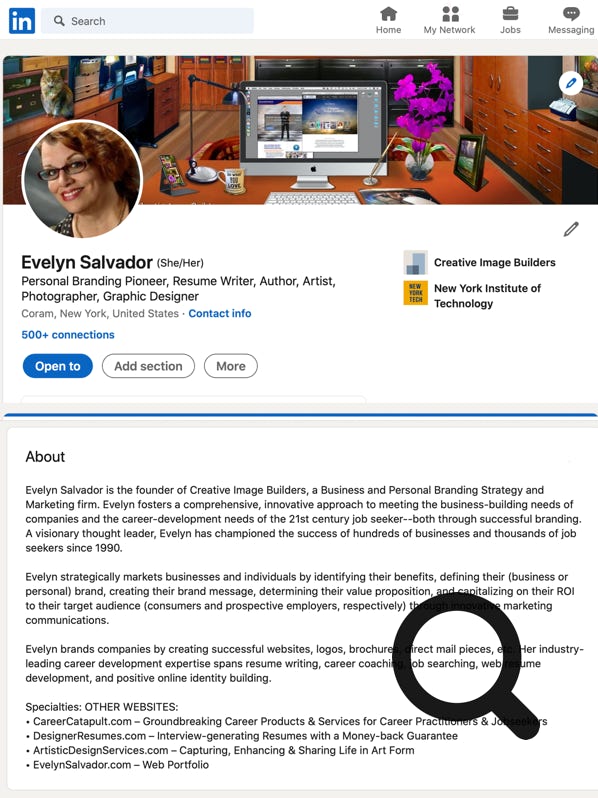598x798 pixels.
Task: Open Messaging from the top navigation
Action: coord(571,21)
